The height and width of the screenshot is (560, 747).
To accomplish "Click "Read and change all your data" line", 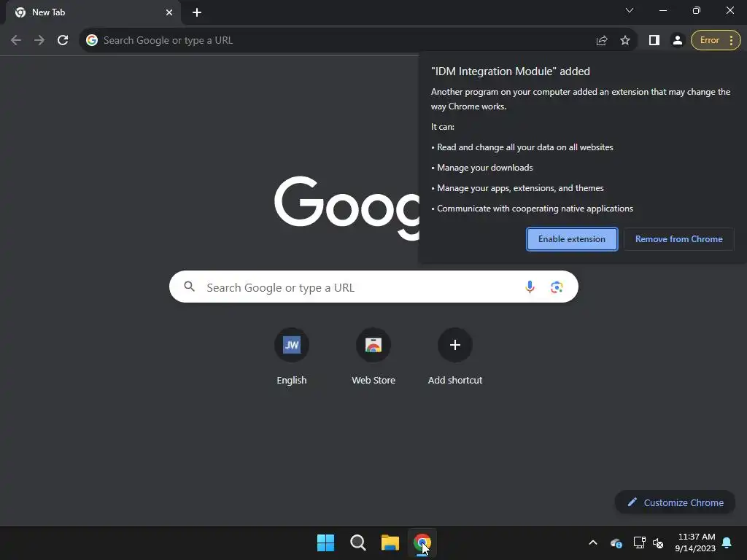I will click(525, 147).
